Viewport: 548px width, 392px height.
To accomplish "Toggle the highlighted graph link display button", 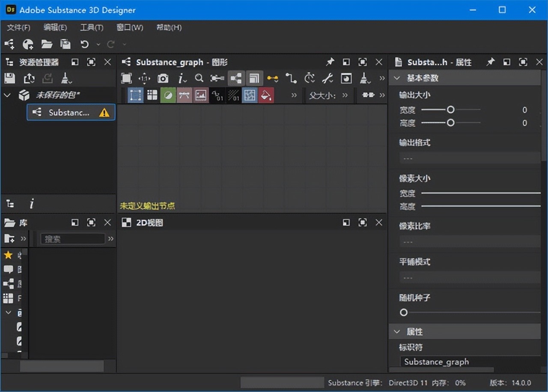I will pyautogui.click(x=236, y=78).
